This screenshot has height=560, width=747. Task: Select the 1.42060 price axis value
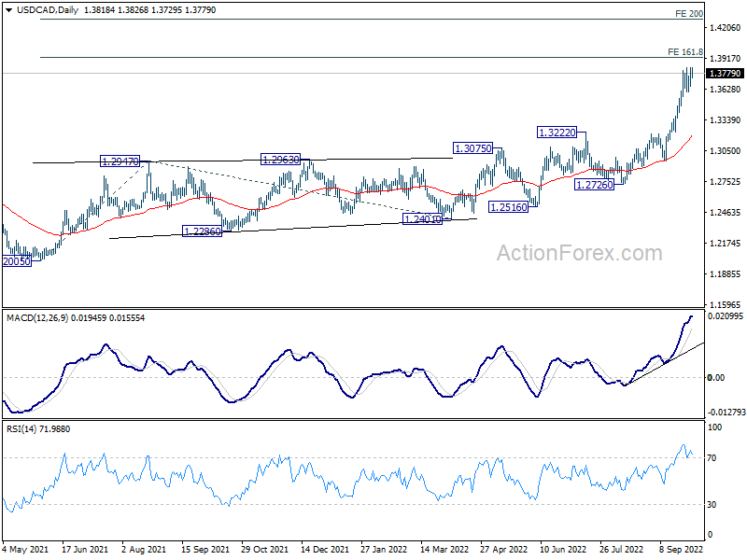726,28
